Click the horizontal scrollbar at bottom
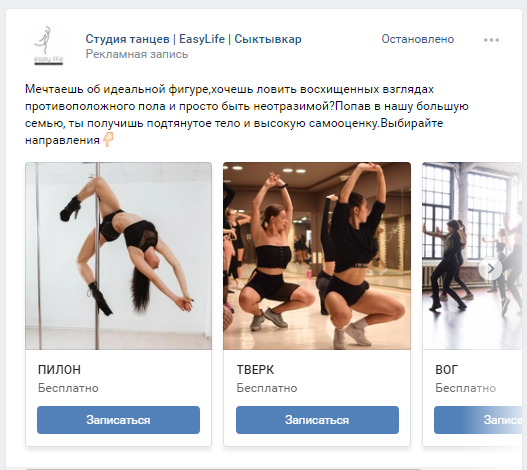The height and width of the screenshot is (470, 527). pyautogui.click(x=224, y=468)
